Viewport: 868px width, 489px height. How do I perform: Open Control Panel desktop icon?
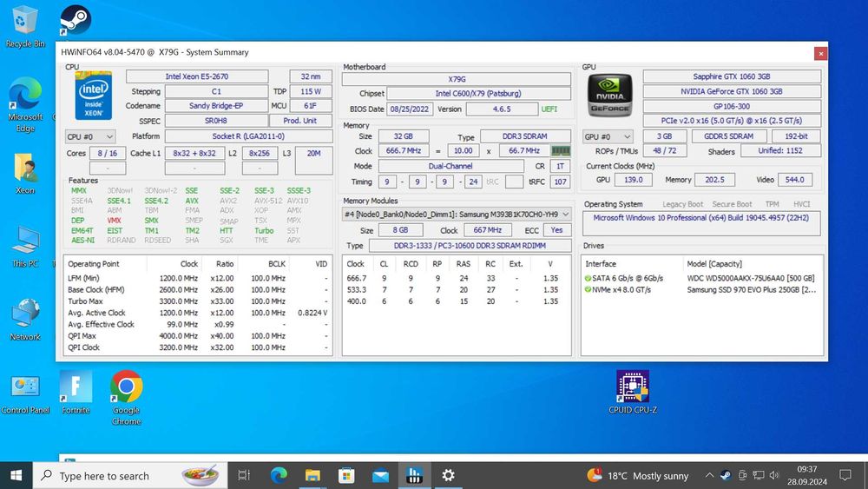tap(25, 394)
